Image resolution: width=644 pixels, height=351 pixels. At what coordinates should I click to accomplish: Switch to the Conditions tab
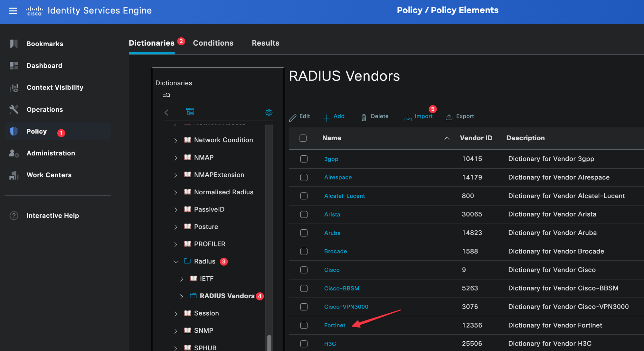(213, 43)
